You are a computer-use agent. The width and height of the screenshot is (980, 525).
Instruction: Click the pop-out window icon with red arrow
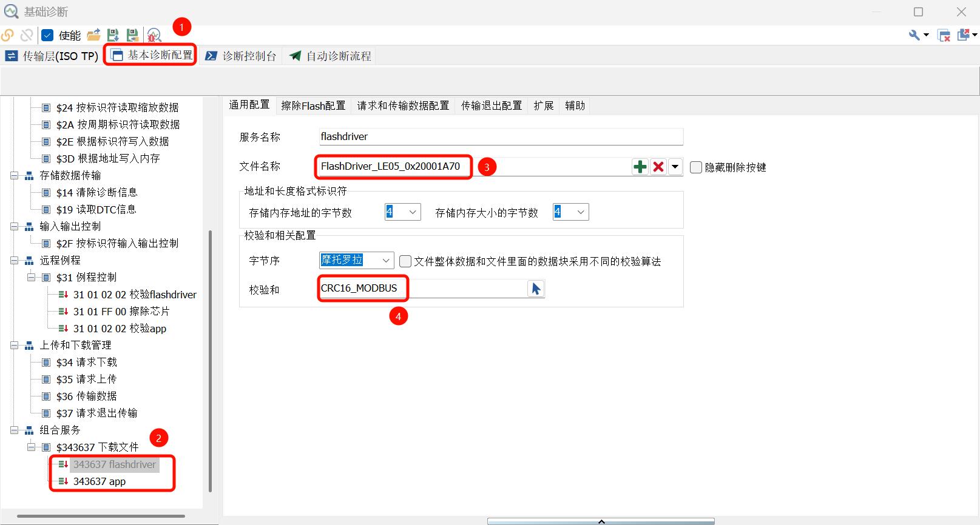(964, 35)
